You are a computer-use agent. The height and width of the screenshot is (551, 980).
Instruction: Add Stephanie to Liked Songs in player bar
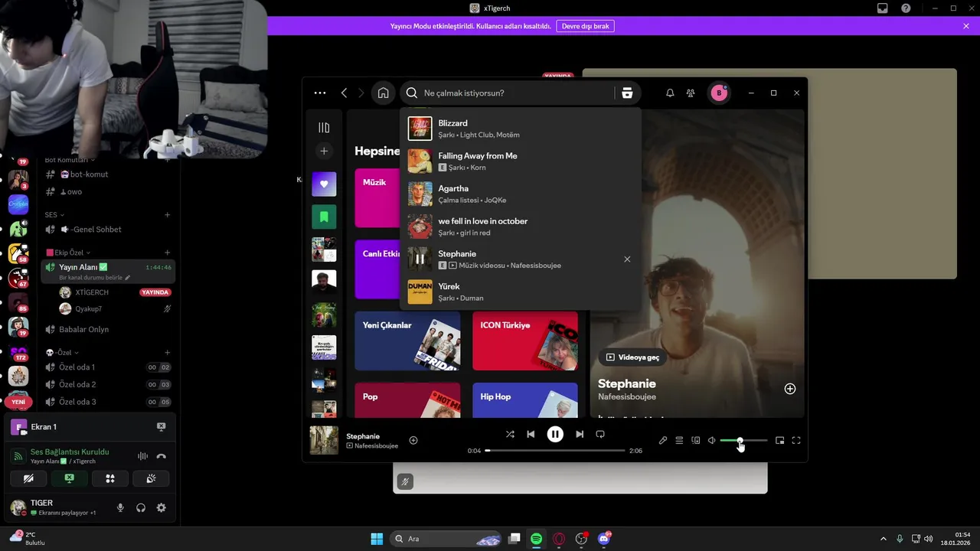413,440
